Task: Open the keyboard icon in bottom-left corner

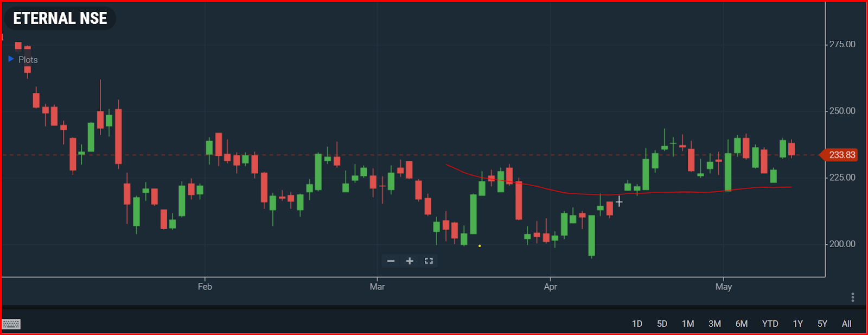Action: (x=11, y=324)
